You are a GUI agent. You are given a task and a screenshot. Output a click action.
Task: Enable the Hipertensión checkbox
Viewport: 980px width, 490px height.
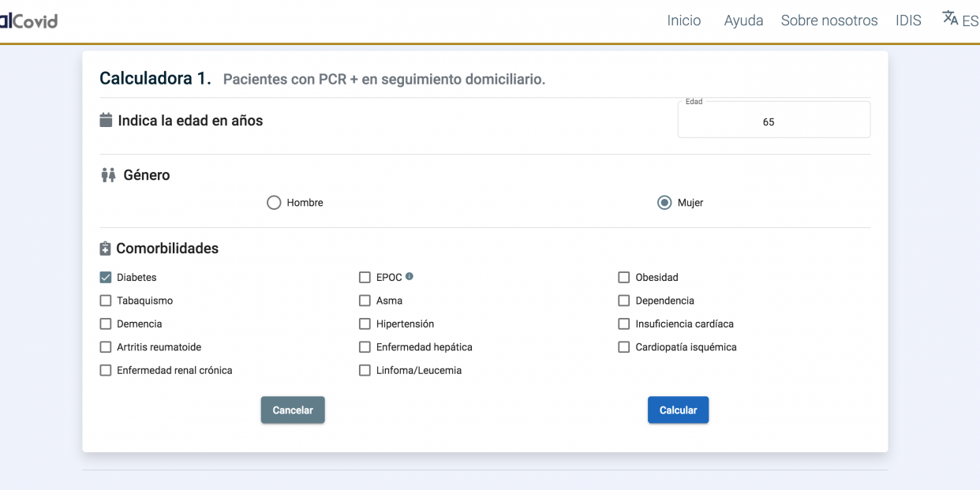[x=365, y=324]
